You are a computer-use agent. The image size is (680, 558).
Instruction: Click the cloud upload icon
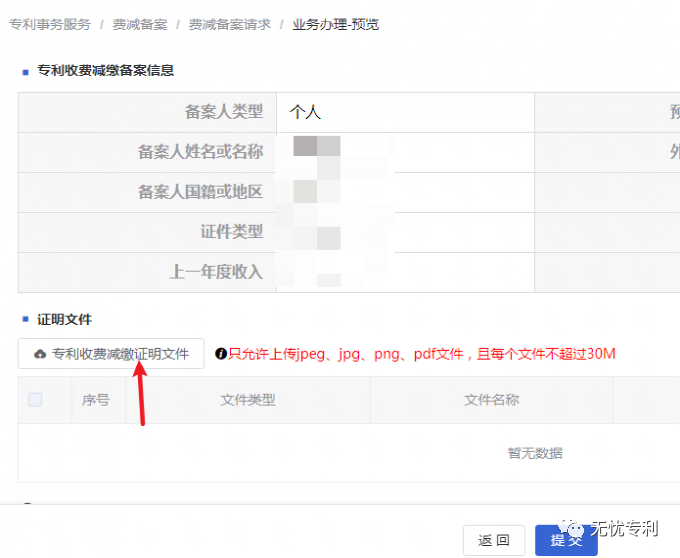[x=40, y=354]
